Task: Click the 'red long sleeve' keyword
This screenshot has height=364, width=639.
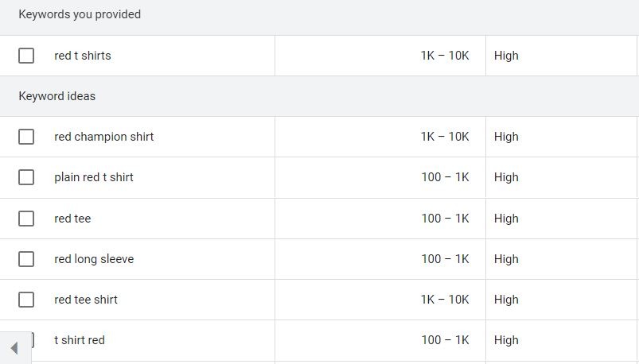Action: click(94, 259)
